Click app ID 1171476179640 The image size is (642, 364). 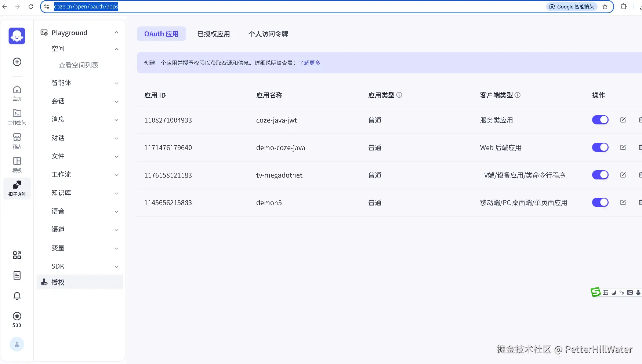[x=168, y=148]
